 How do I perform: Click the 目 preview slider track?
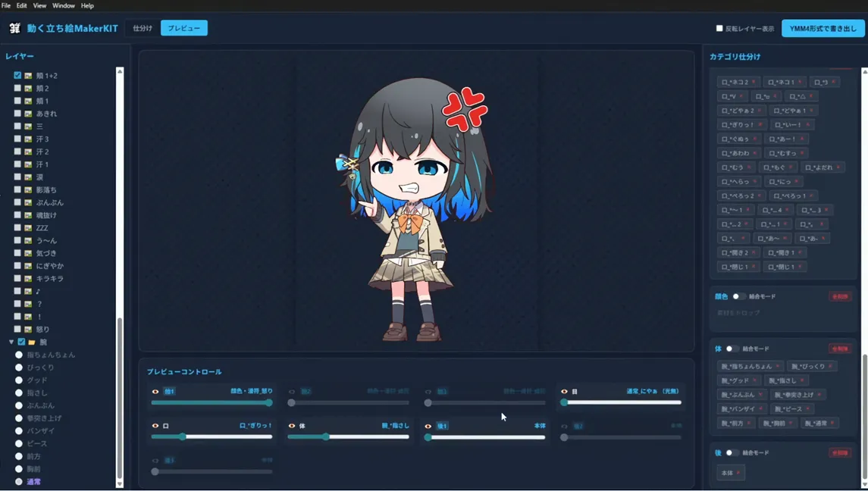622,402
